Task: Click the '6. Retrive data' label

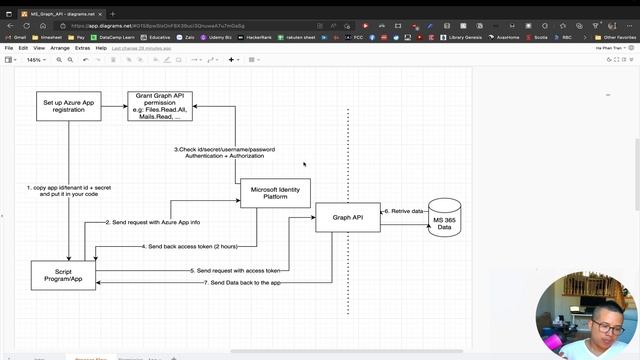Action: tap(404, 211)
